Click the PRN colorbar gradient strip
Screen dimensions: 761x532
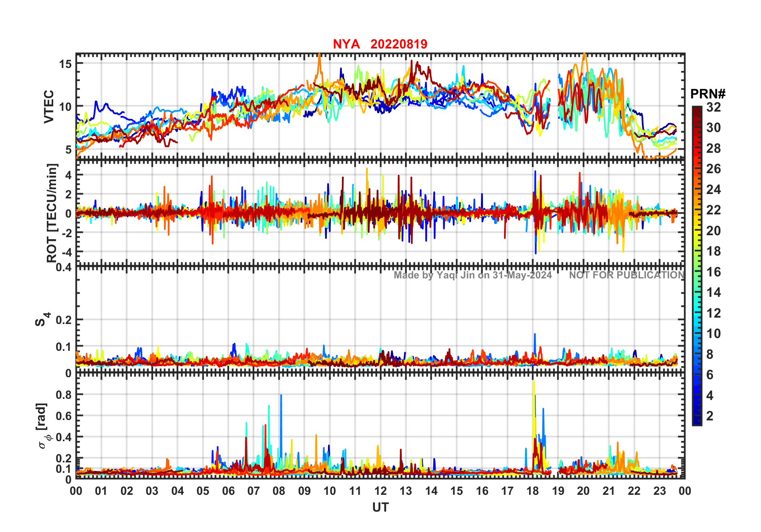click(697, 266)
